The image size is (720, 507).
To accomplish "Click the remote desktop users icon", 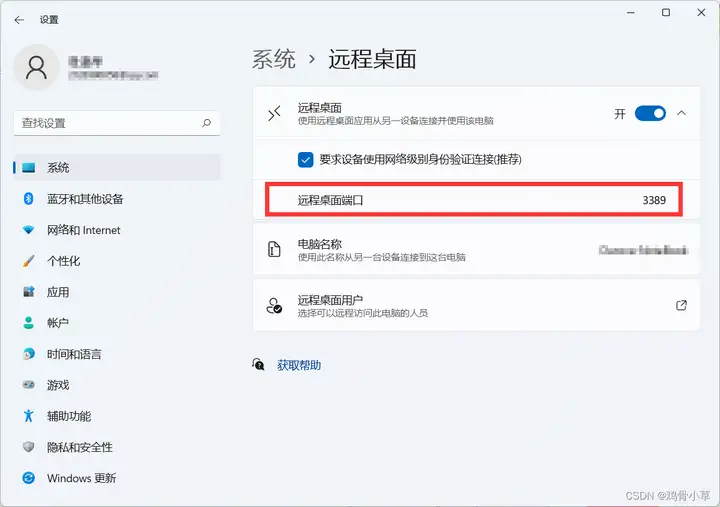I will (x=274, y=305).
